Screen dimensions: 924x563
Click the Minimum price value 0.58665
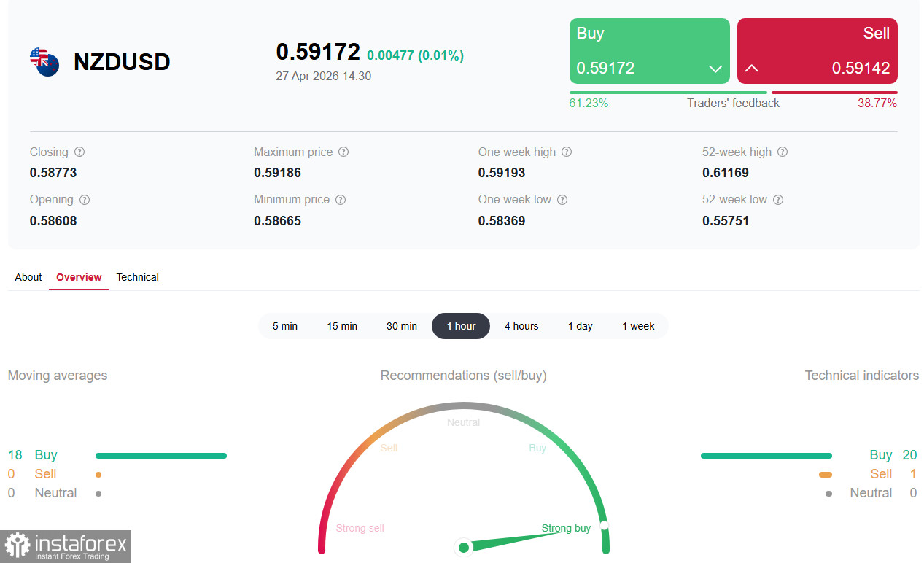click(277, 220)
